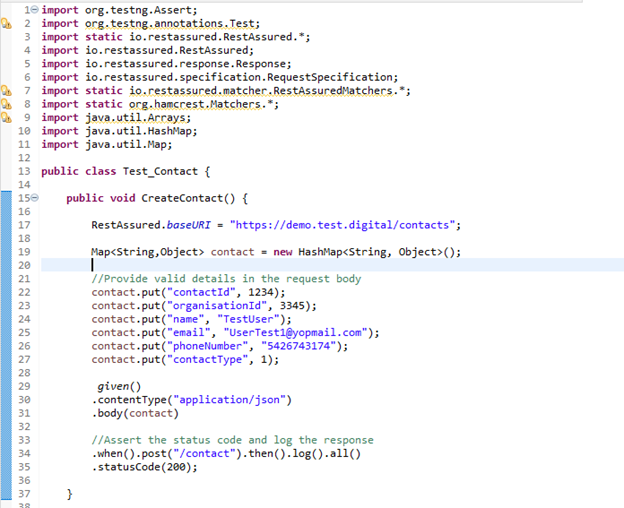Click 'org.testng.annotations.Test' import text
The height and width of the screenshot is (508, 624).
click(170, 23)
